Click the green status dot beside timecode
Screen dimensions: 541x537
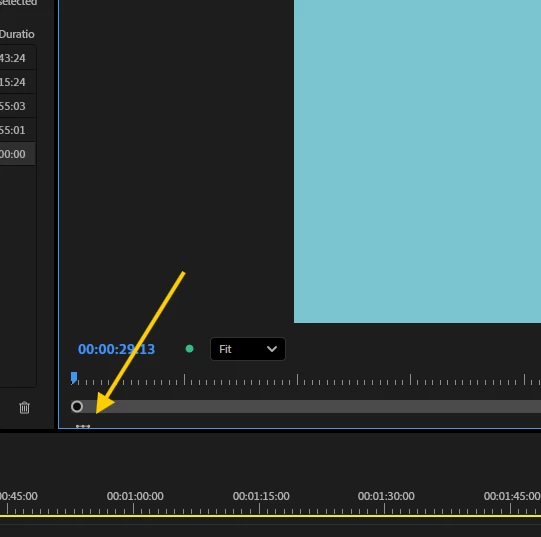[189, 349]
